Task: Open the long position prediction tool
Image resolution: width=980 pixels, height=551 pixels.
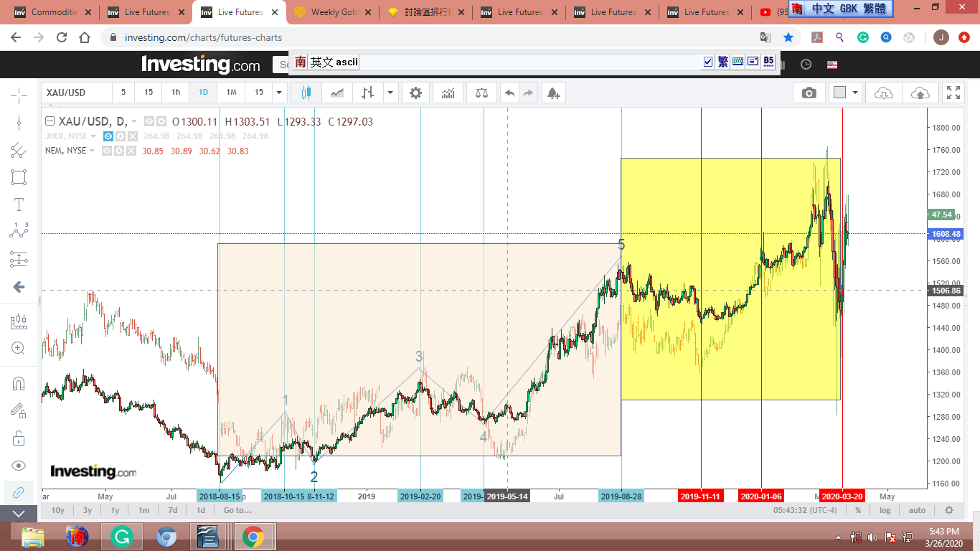Action: tap(19, 259)
